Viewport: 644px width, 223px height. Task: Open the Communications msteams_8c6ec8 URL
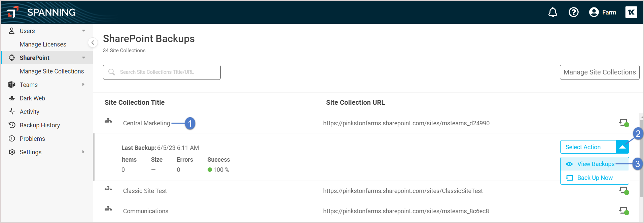406,211
